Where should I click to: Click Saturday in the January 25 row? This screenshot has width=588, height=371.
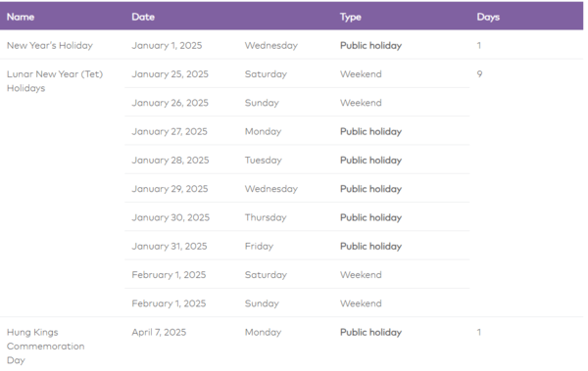pyautogui.click(x=266, y=74)
